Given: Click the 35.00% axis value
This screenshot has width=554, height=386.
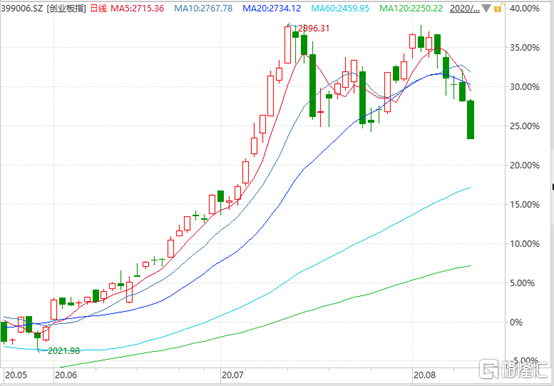Looking at the screenshot, I should pyautogui.click(x=525, y=47).
